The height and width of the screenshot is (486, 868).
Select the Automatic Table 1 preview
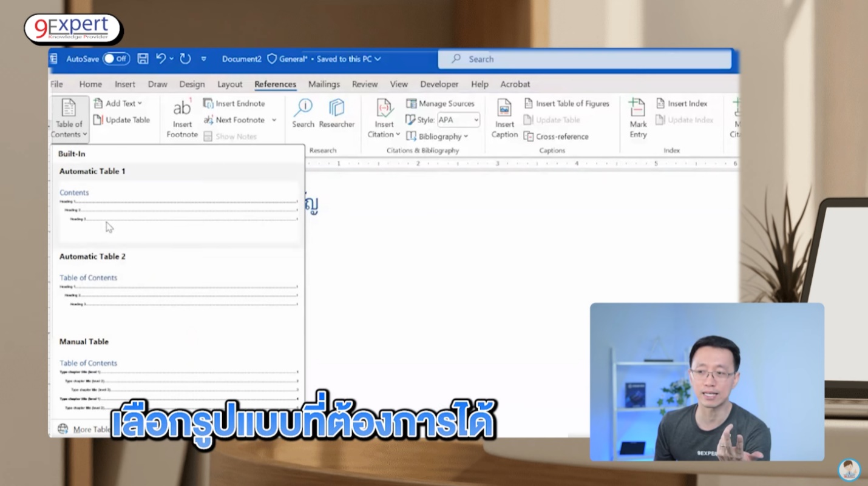(178, 209)
